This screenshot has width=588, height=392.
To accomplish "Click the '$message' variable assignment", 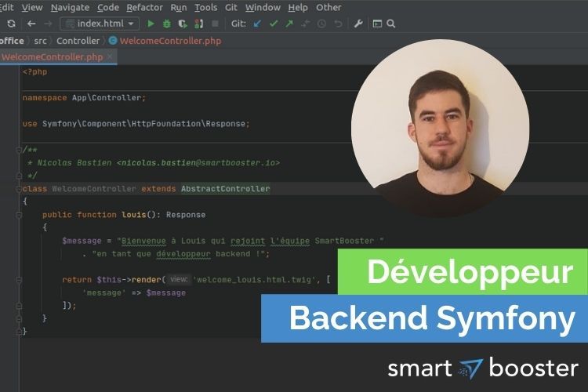I will click(x=82, y=241).
